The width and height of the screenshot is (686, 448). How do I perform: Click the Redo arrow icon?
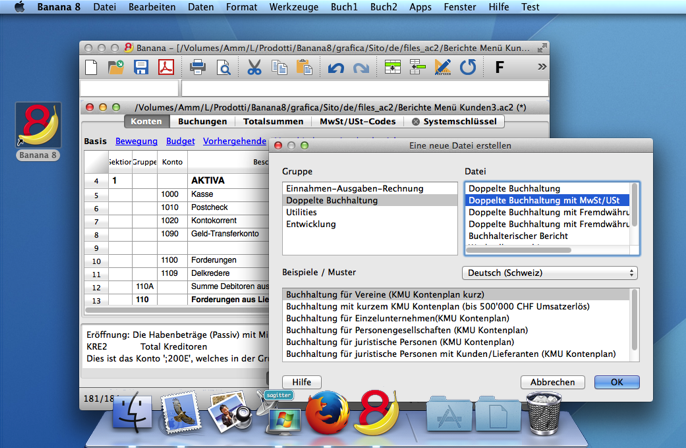pos(361,68)
